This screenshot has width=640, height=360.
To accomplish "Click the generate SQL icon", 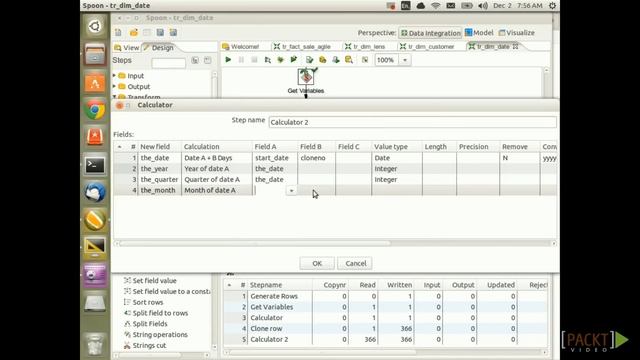I will tap(336, 60).
